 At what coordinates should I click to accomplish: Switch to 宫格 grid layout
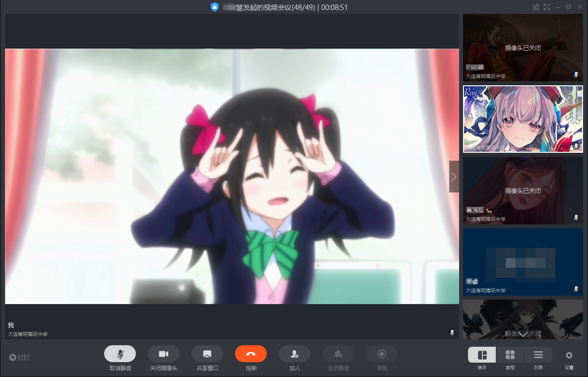pyautogui.click(x=510, y=355)
